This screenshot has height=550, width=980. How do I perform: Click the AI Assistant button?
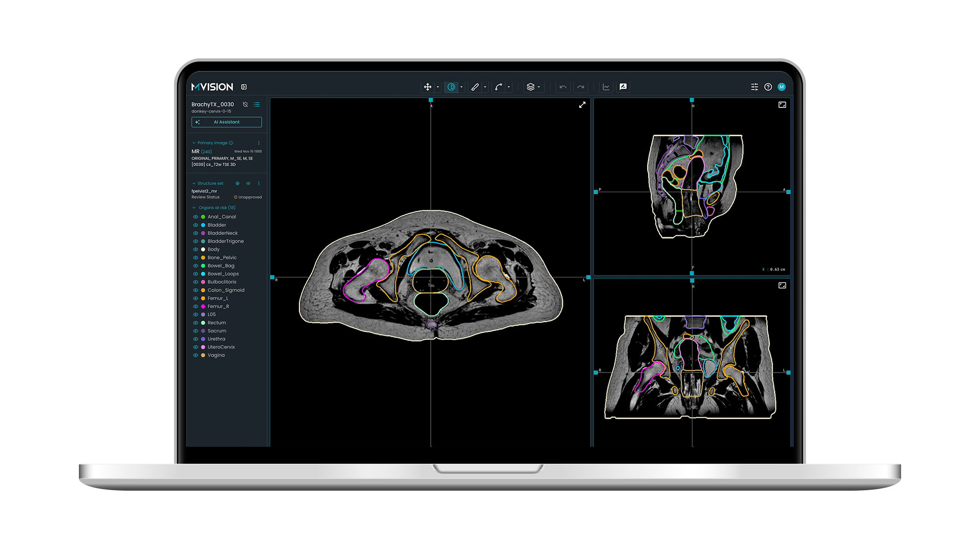coord(226,122)
